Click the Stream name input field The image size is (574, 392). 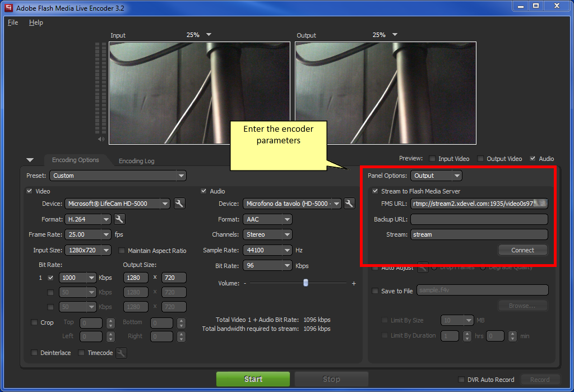479,234
